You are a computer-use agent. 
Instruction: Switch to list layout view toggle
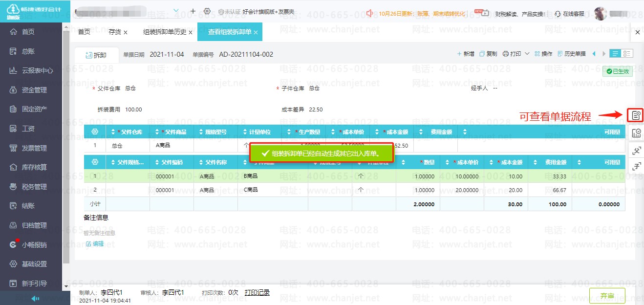point(615,54)
